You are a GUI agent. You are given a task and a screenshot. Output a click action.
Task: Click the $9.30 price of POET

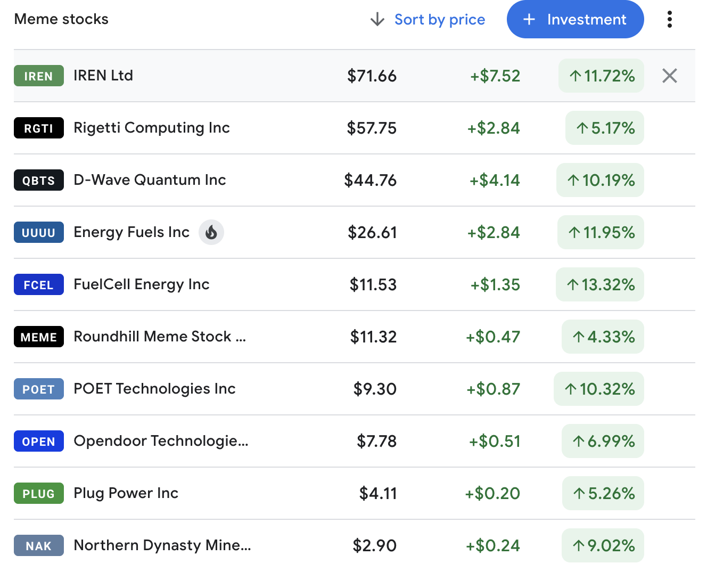click(x=375, y=389)
